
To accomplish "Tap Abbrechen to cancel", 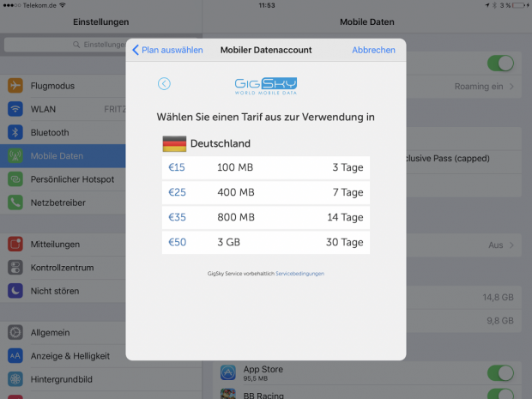I will 373,50.
